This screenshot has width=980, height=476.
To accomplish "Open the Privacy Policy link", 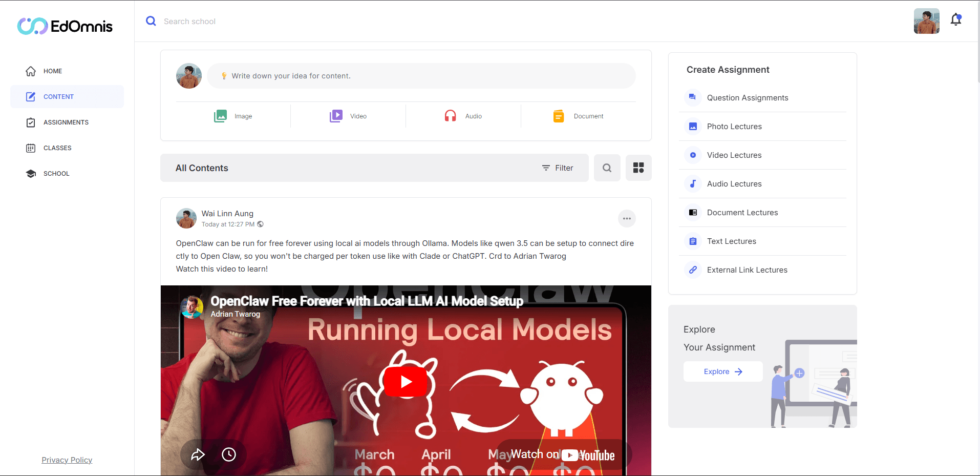I will click(x=67, y=460).
